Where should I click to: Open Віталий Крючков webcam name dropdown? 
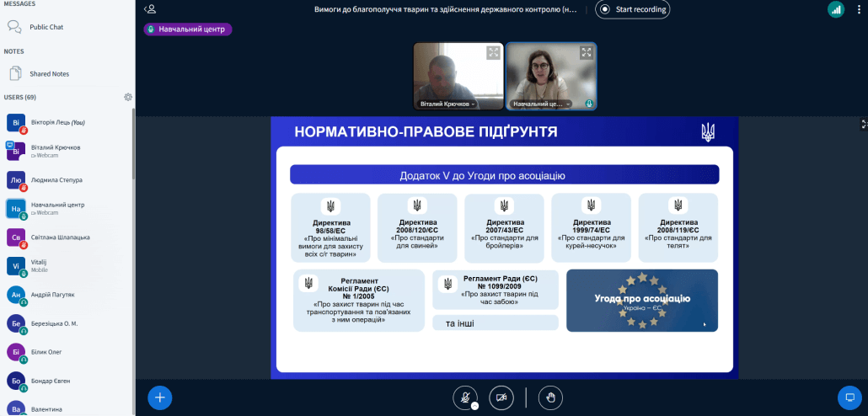[447, 104]
